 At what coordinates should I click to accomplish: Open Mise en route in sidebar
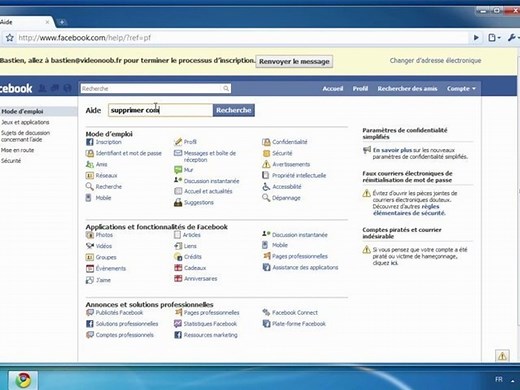point(18,150)
